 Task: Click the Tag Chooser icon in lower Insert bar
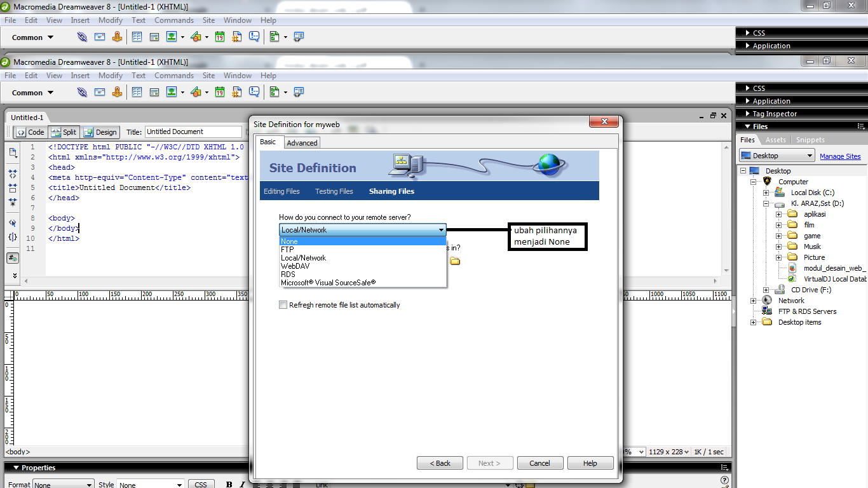click(x=299, y=92)
